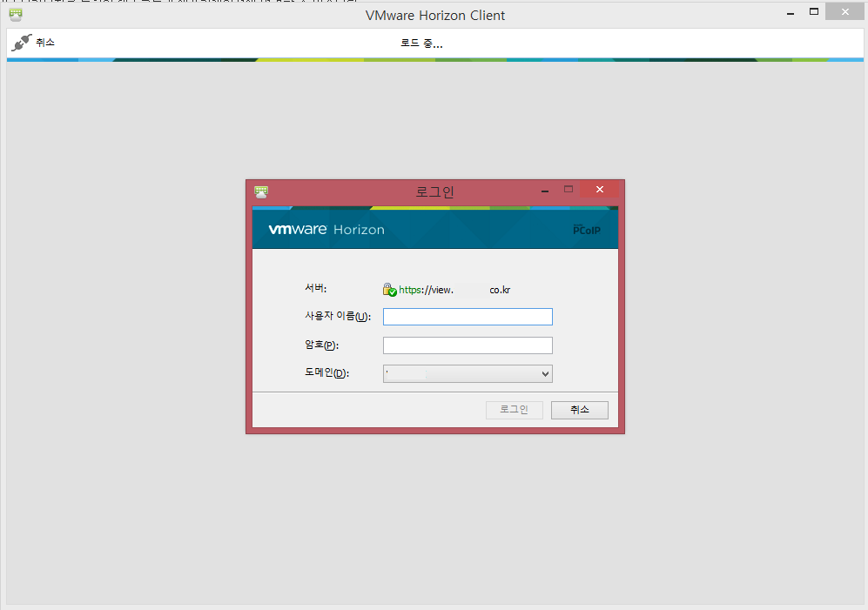
Task: Click the 서버: label in the dialog
Action: 316,288
